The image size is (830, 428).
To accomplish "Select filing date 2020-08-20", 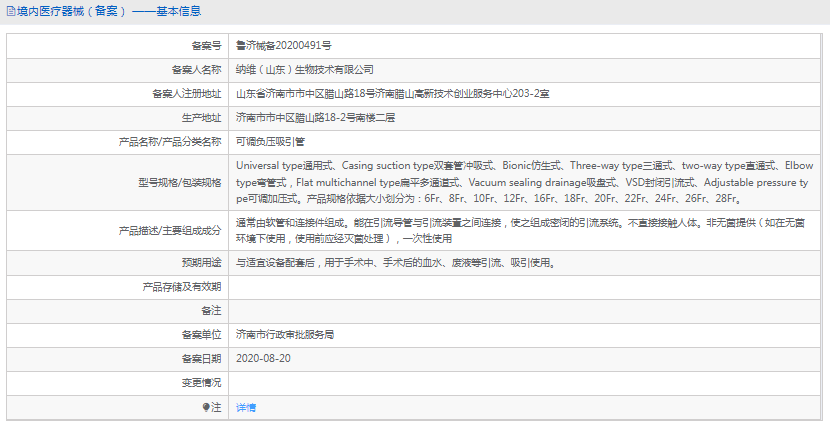I will click(x=263, y=358).
